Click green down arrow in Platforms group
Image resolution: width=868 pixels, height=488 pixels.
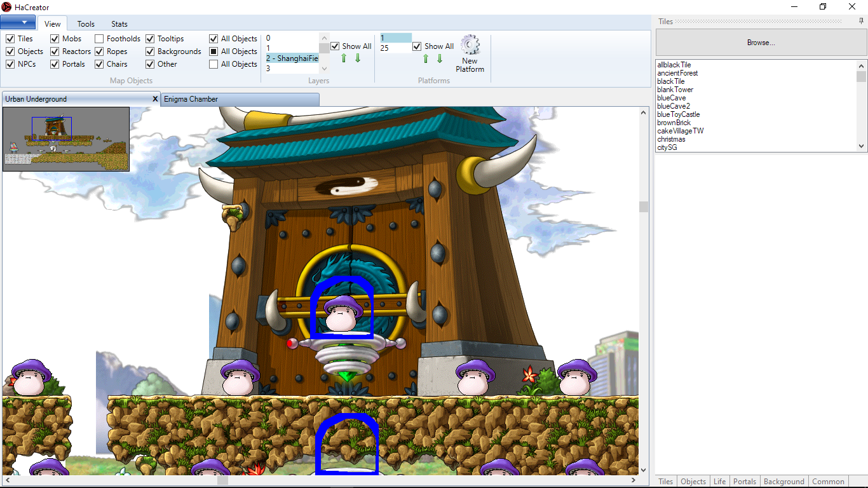[440, 58]
